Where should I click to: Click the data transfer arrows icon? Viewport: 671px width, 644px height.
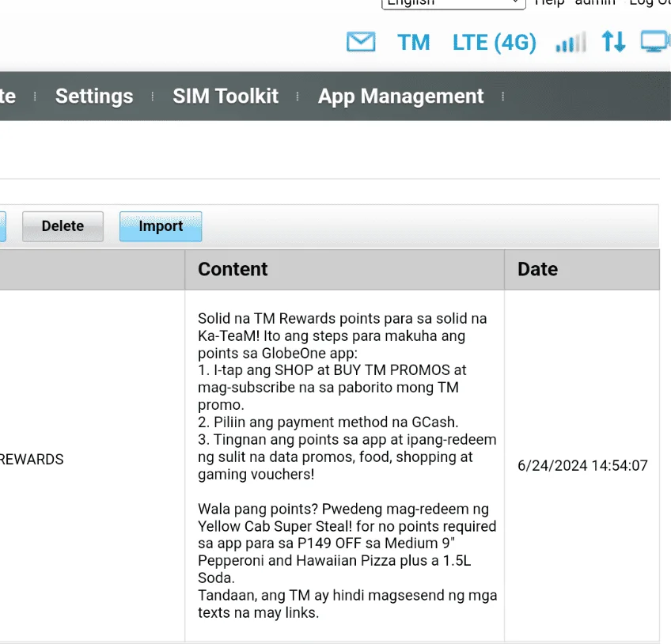click(x=614, y=41)
